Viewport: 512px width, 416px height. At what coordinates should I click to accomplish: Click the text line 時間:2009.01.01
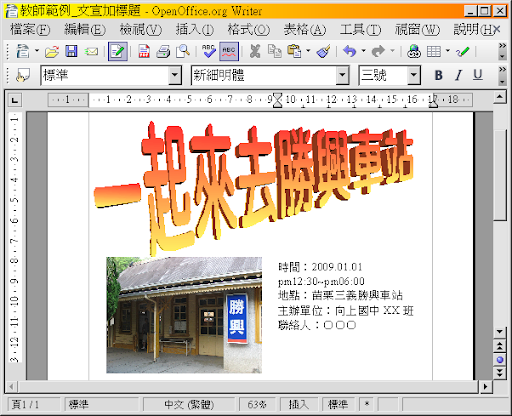coord(320,267)
